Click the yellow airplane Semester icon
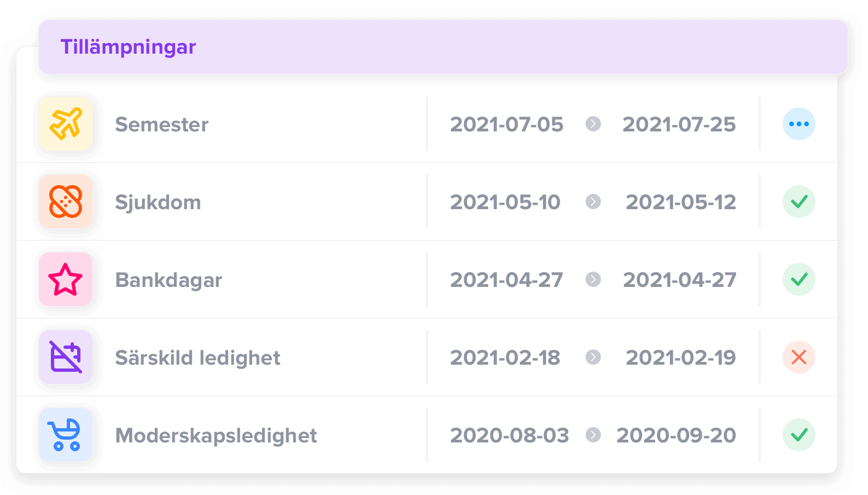This screenshot has width=868, height=495. (66, 124)
